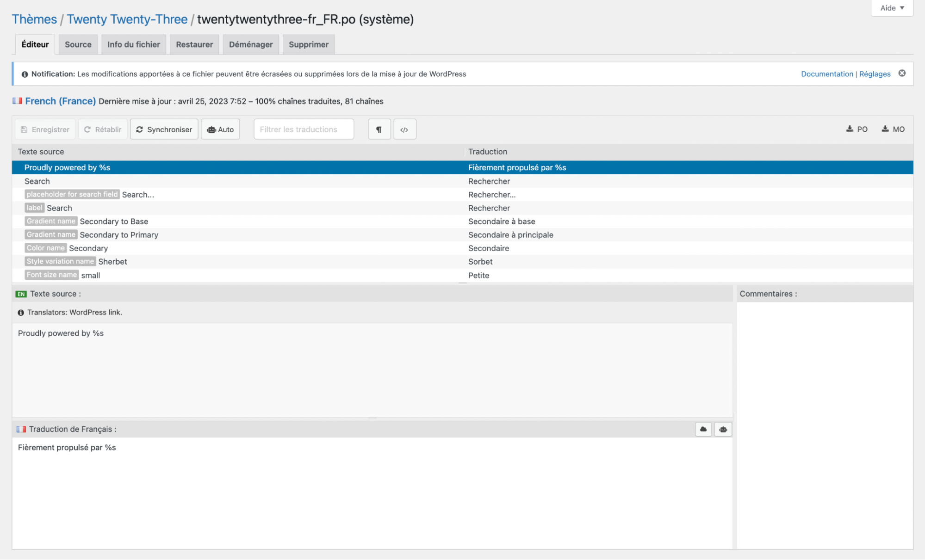Click the robot auto-translate icon in the translation panel
This screenshot has height=560, width=925.
(723, 429)
